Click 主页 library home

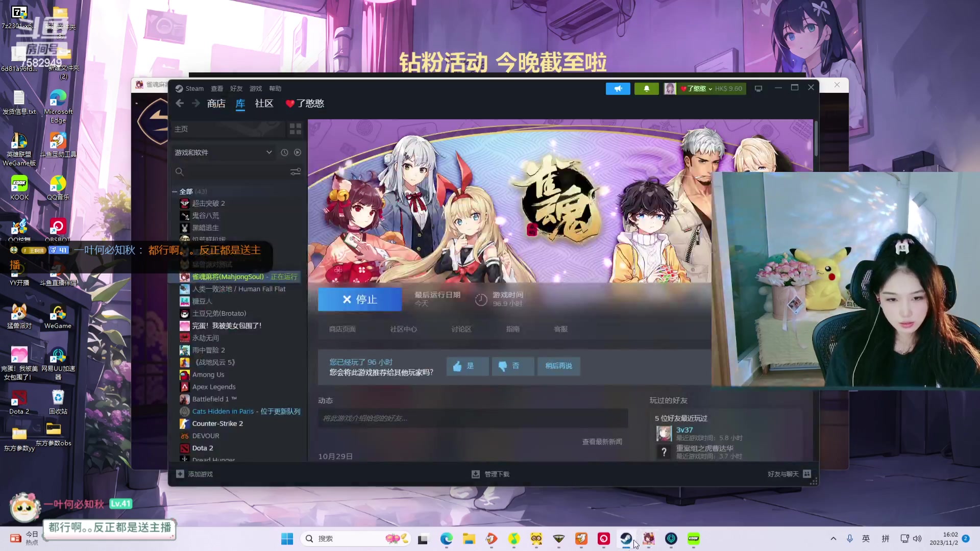pyautogui.click(x=228, y=129)
